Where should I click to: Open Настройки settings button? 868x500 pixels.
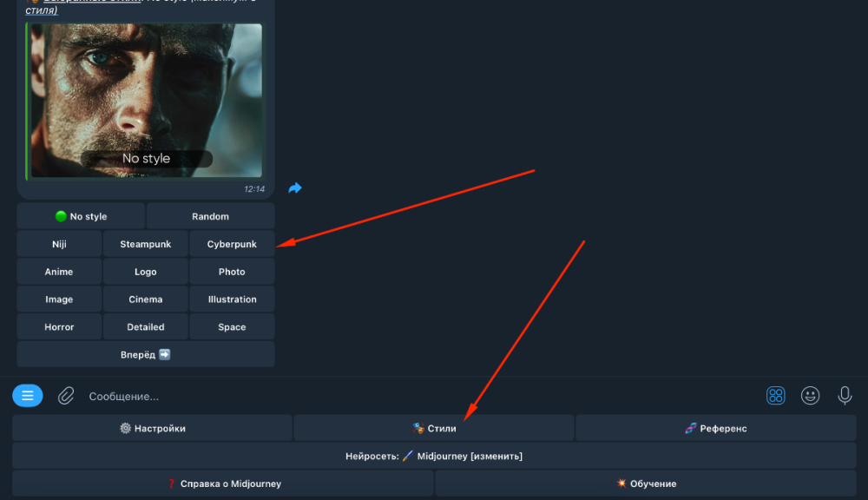[x=152, y=428]
